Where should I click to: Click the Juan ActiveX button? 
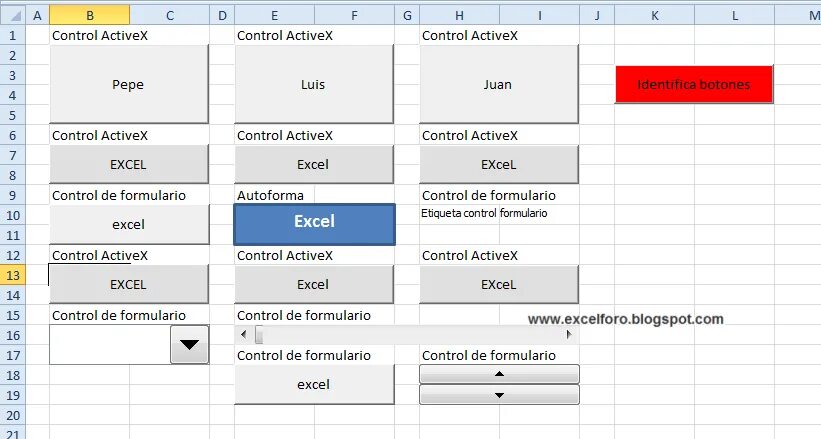[x=498, y=84]
